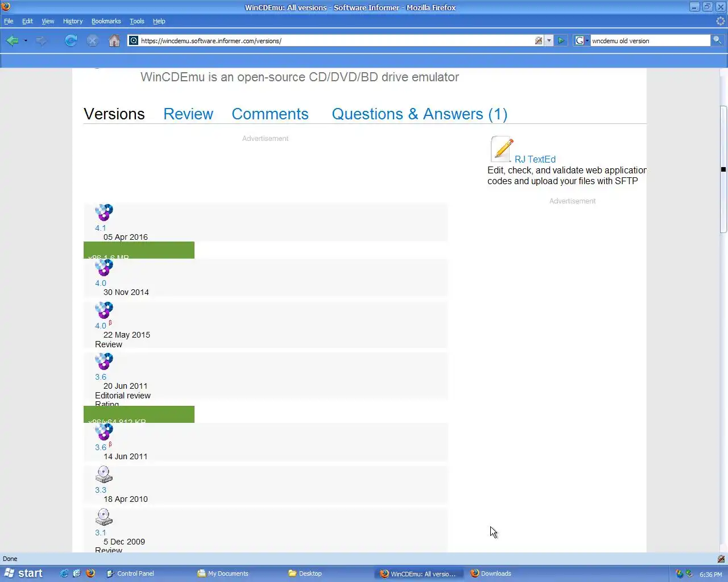728x582 pixels.
Task: Open the Google search engine selector dropdown
Action: coord(581,40)
